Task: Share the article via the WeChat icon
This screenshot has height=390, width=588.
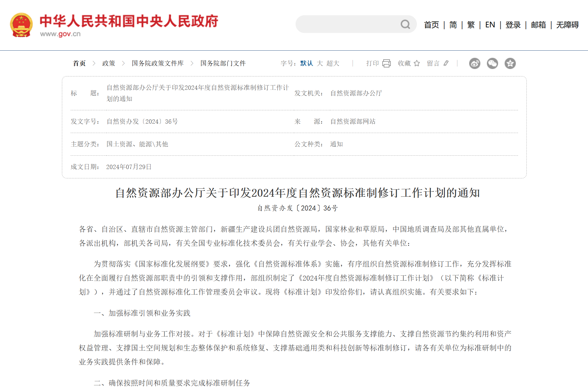Action: [x=492, y=63]
